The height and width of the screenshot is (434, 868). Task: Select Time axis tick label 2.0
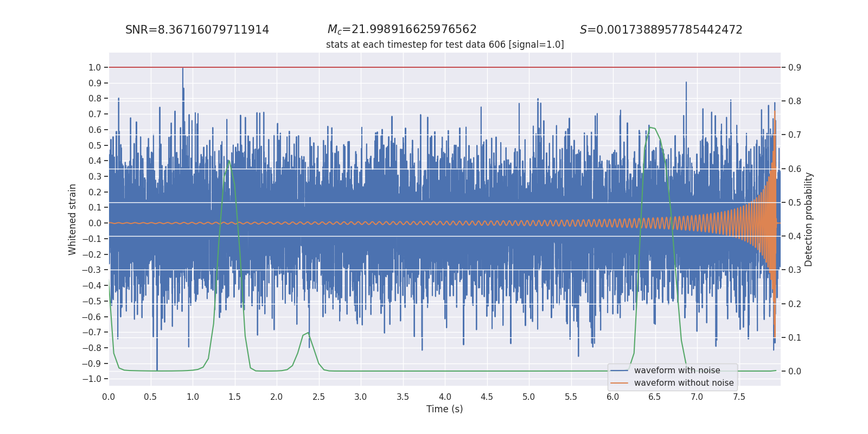277,397
